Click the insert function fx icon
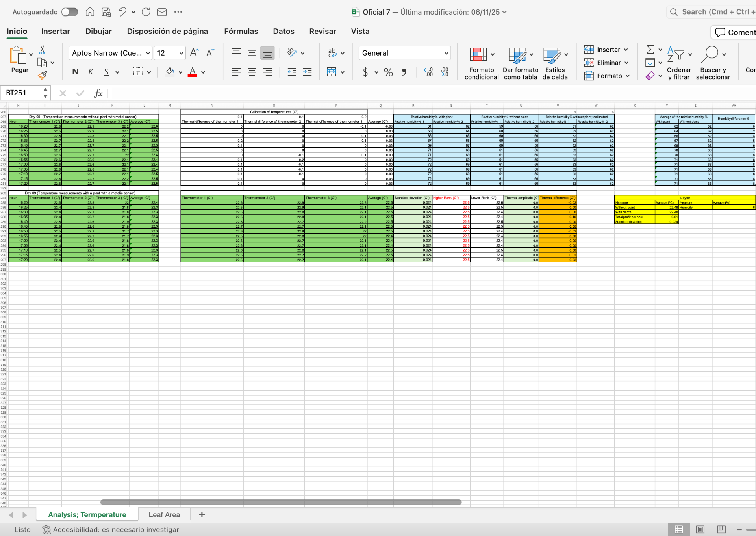Image resolution: width=756 pixels, height=536 pixels. pyautogui.click(x=98, y=93)
